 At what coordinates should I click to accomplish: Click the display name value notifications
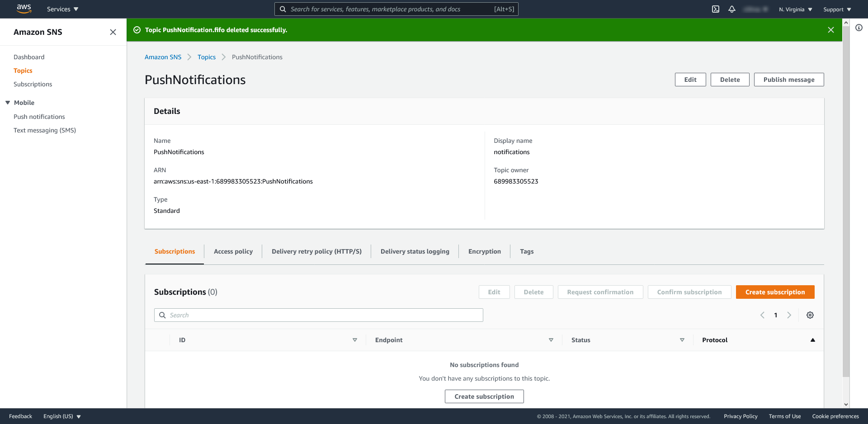pos(511,152)
